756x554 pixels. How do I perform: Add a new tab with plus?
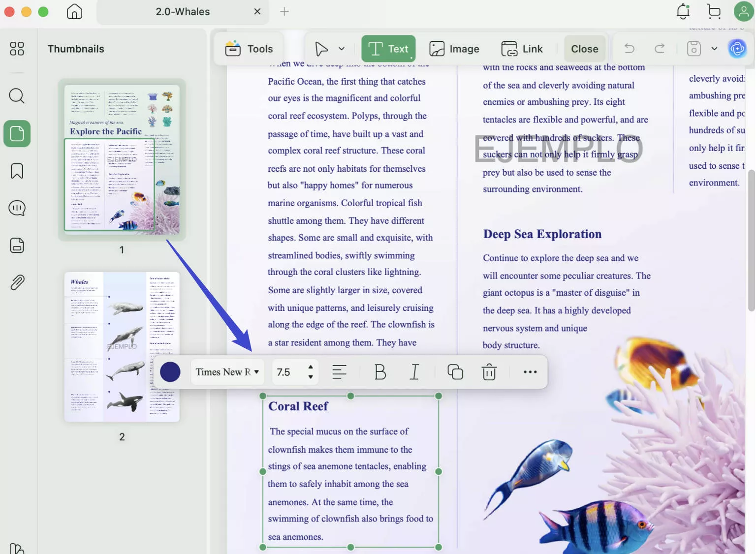(x=284, y=11)
